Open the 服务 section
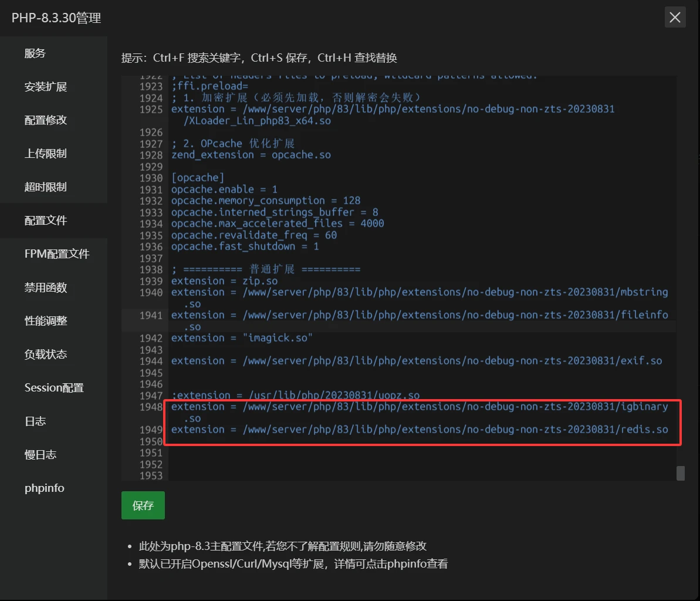The height and width of the screenshot is (601, 700). [x=35, y=53]
